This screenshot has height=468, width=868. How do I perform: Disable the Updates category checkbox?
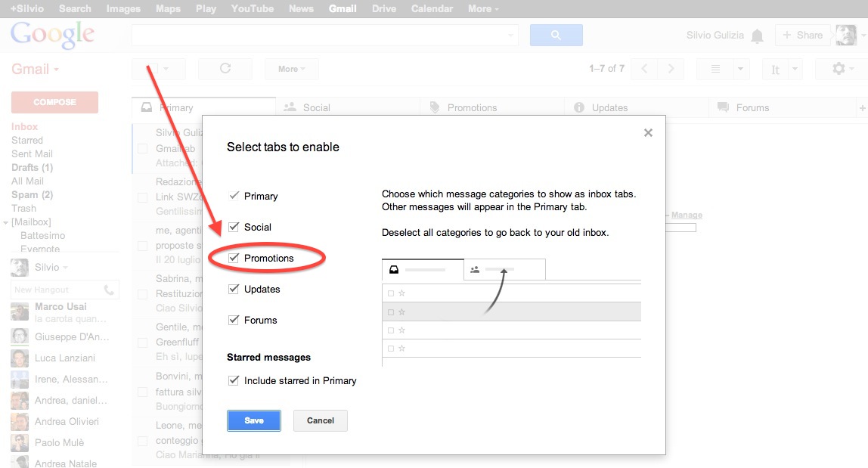point(234,289)
